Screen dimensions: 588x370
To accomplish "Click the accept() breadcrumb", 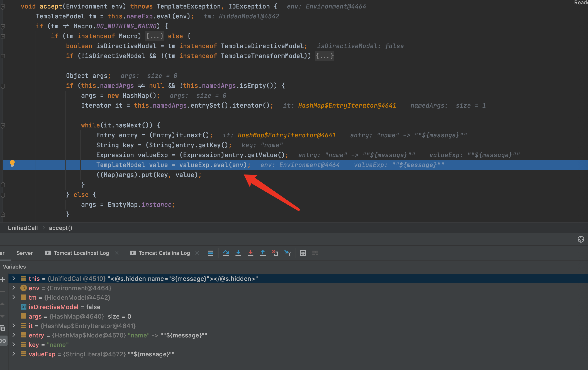I will tap(61, 228).
